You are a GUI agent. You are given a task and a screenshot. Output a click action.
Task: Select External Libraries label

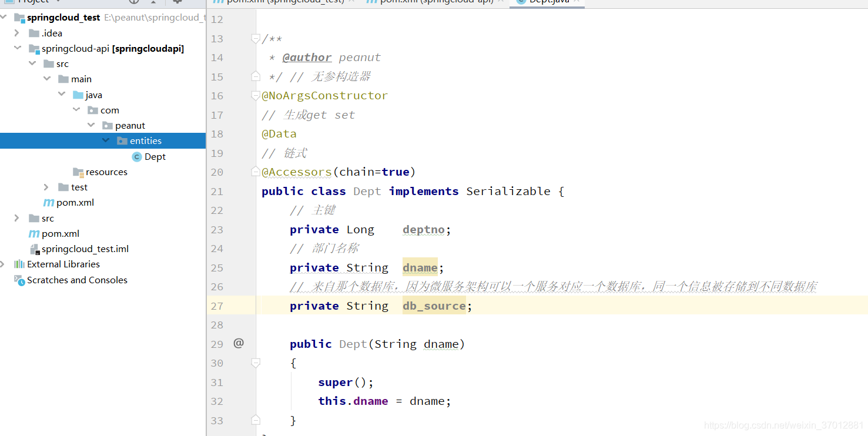coord(63,264)
